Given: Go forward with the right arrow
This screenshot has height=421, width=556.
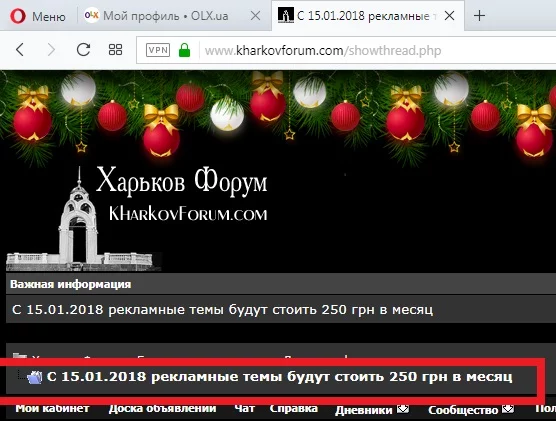Looking at the screenshot, I should click(51, 50).
